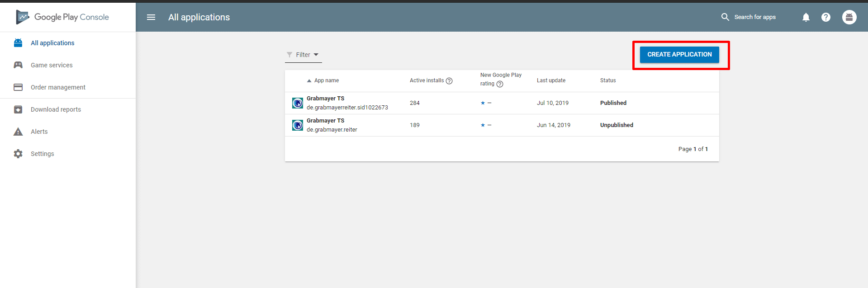The width and height of the screenshot is (868, 288).
Task: Click the Published status text
Action: (613, 103)
